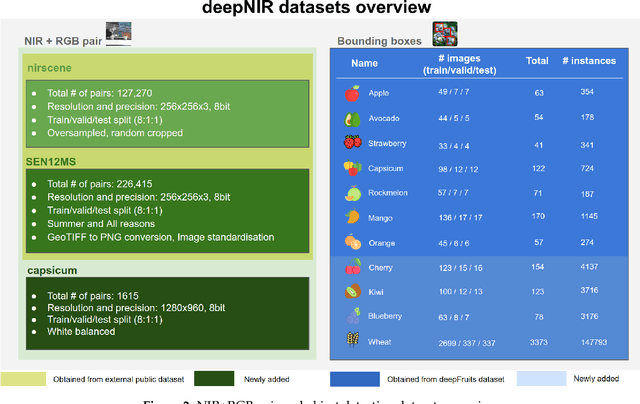Click Mango's instance count '1145'
640x404 pixels.
click(x=589, y=216)
